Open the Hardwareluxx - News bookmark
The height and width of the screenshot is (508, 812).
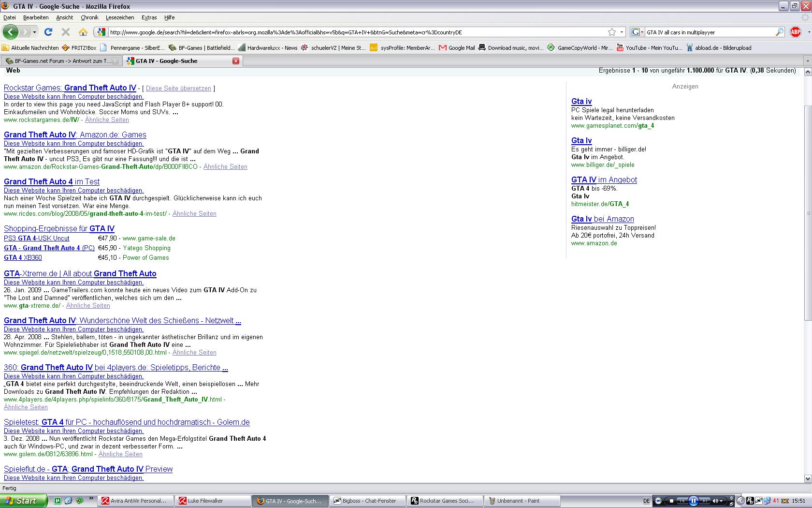pyautogui.click(x=267, y=48)
